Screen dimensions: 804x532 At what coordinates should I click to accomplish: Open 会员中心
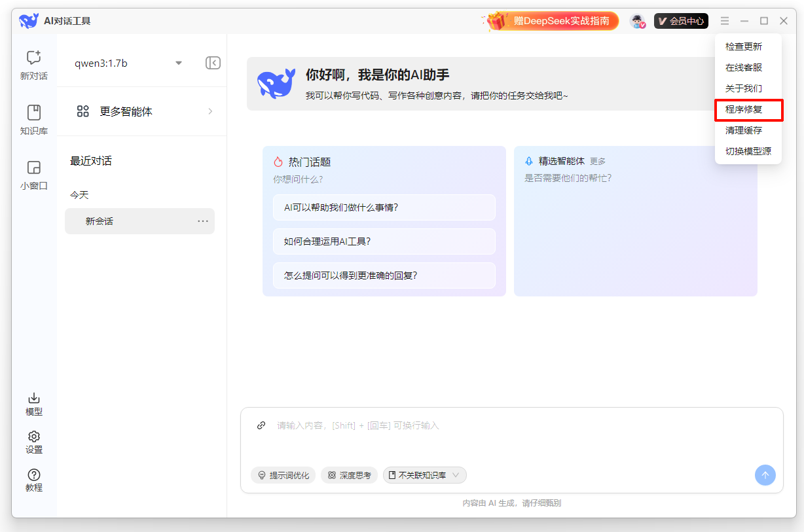coord(681,20)
